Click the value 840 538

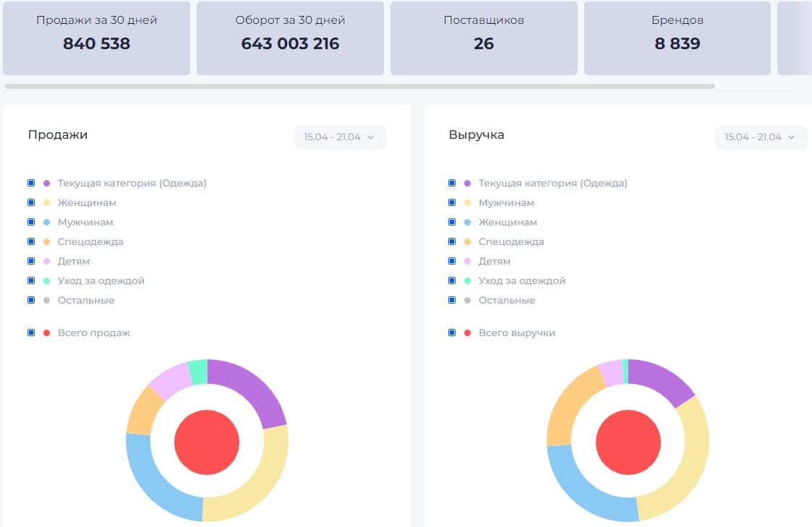[x=96, y=43]
